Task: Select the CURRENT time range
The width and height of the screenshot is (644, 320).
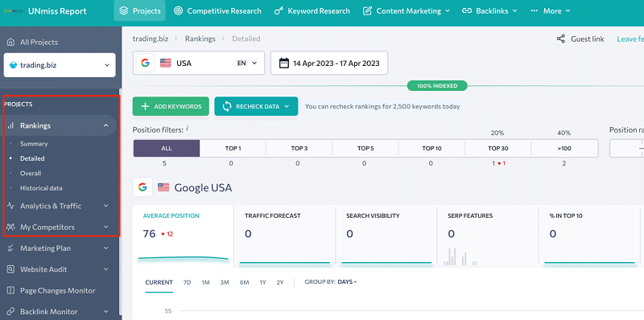Action: click(x=159, y=282)
